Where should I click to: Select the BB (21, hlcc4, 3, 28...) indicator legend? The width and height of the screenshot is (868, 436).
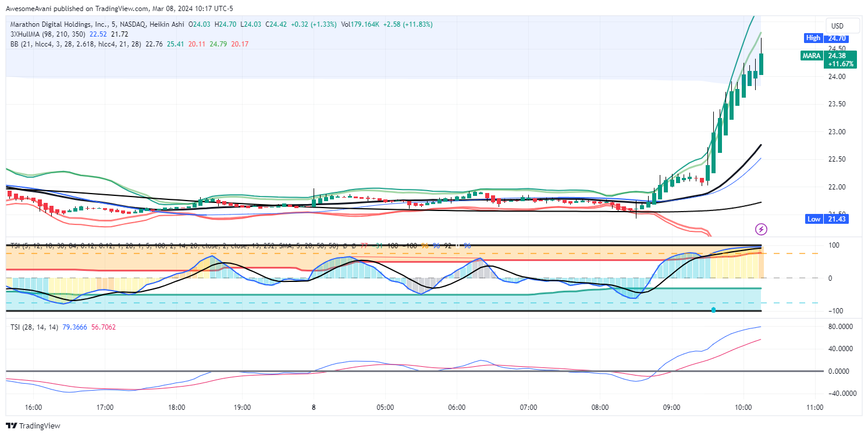coord(76,44)
